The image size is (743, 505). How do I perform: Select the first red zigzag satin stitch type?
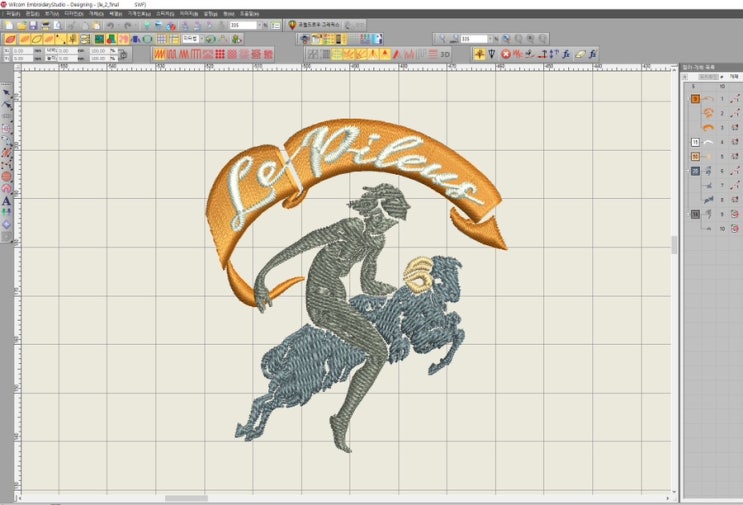(160, 54)
